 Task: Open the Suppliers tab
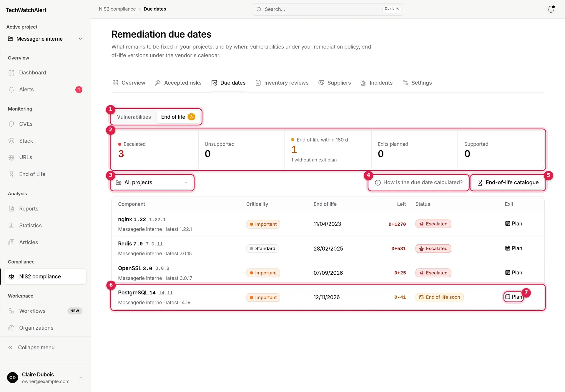point(335,83)
